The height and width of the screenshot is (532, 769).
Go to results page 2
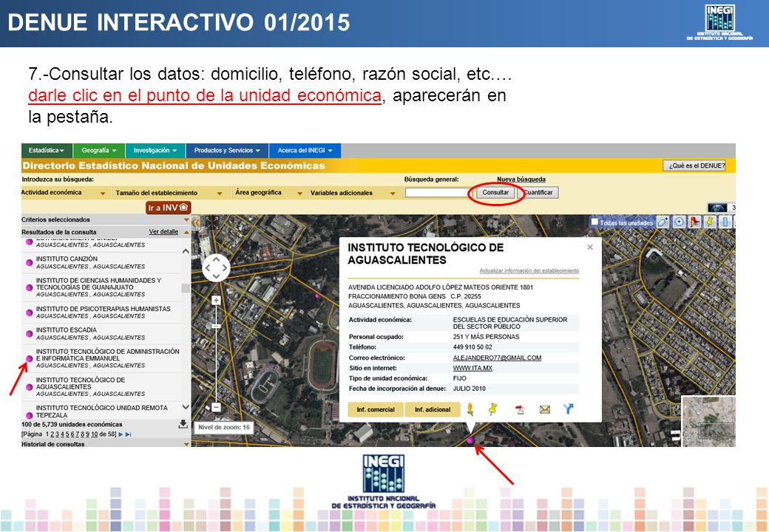tap(52, 434)
